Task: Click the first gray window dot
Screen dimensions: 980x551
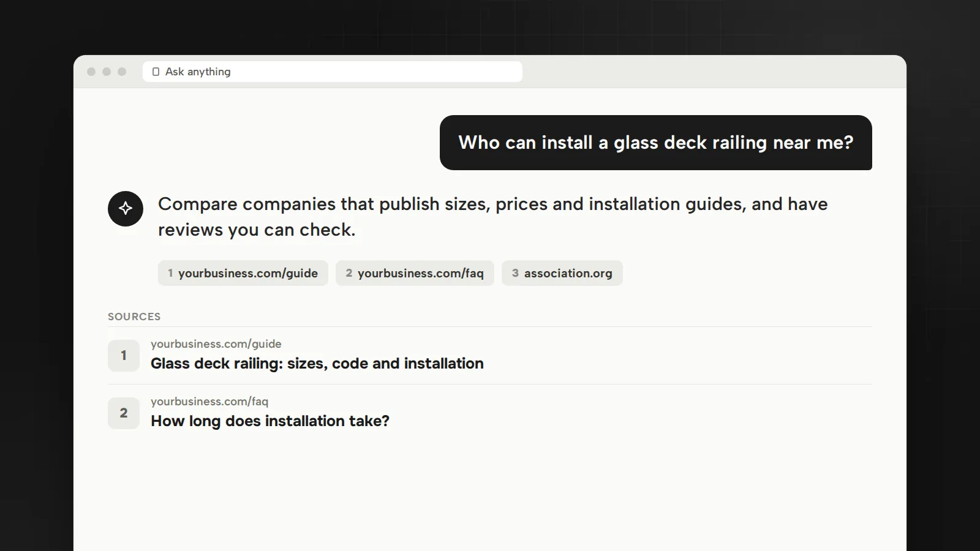Action: [x=91, y=72]
